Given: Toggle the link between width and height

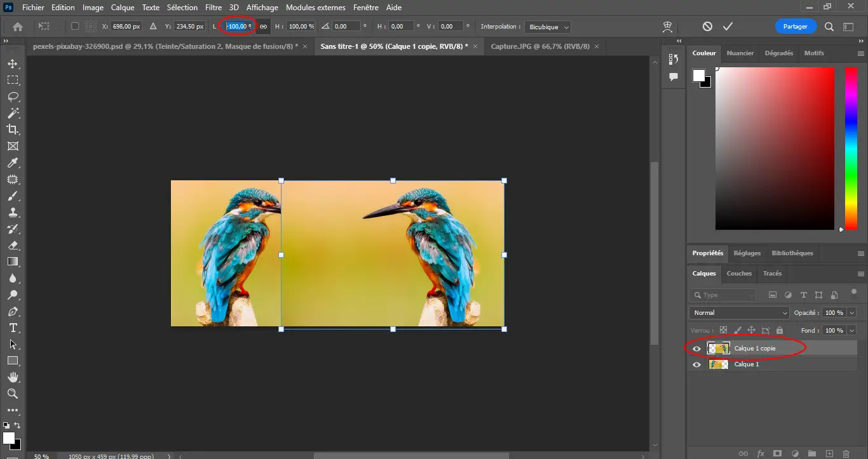Looking at the screenshot, I should (263, 27).
